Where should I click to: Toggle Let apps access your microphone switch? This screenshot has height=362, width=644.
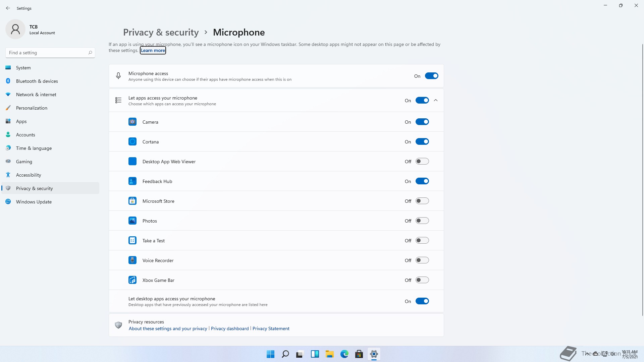[x=422, y=100]
